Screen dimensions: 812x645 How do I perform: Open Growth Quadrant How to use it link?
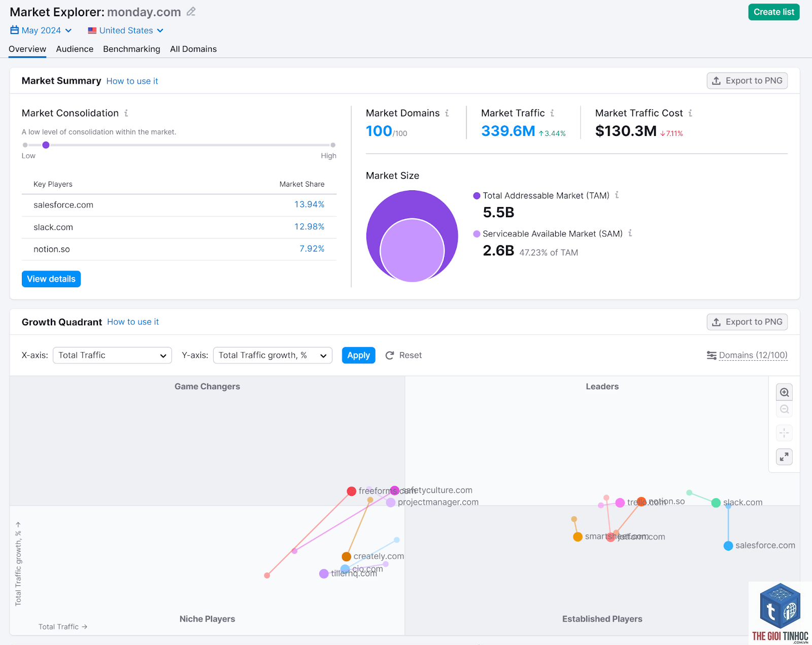(x=133, y=322)
